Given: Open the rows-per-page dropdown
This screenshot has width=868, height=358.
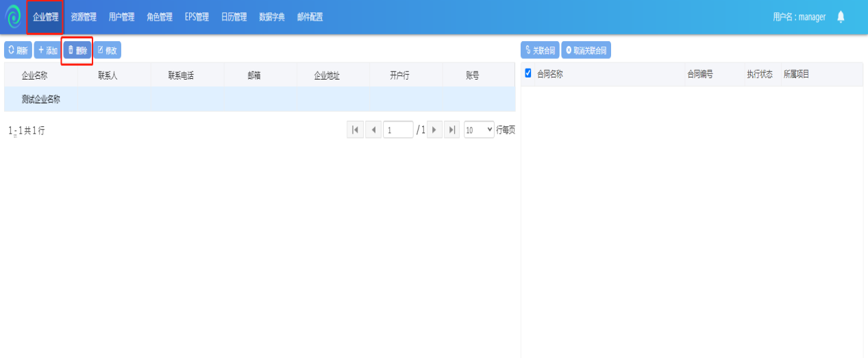Looking at the screenshot, I should [x=479, y=130].
